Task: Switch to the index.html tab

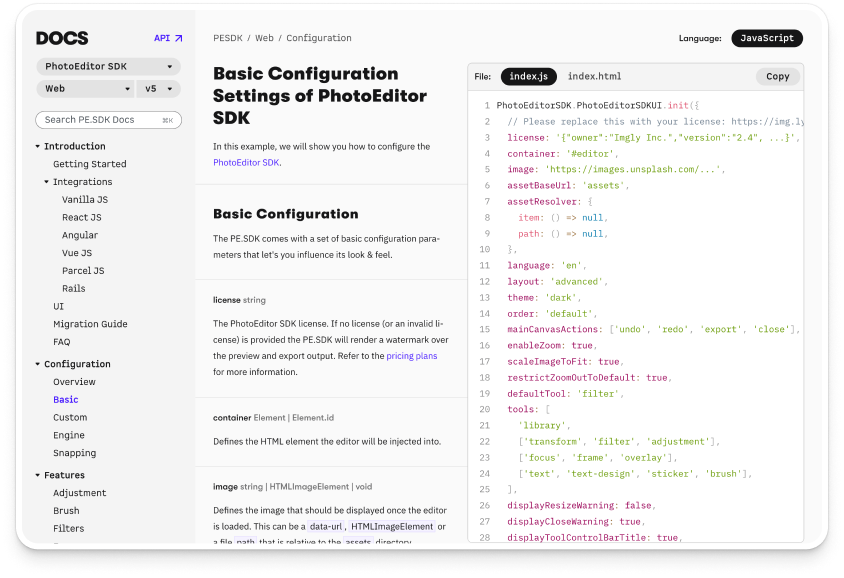Action: [x=596, y=76]
